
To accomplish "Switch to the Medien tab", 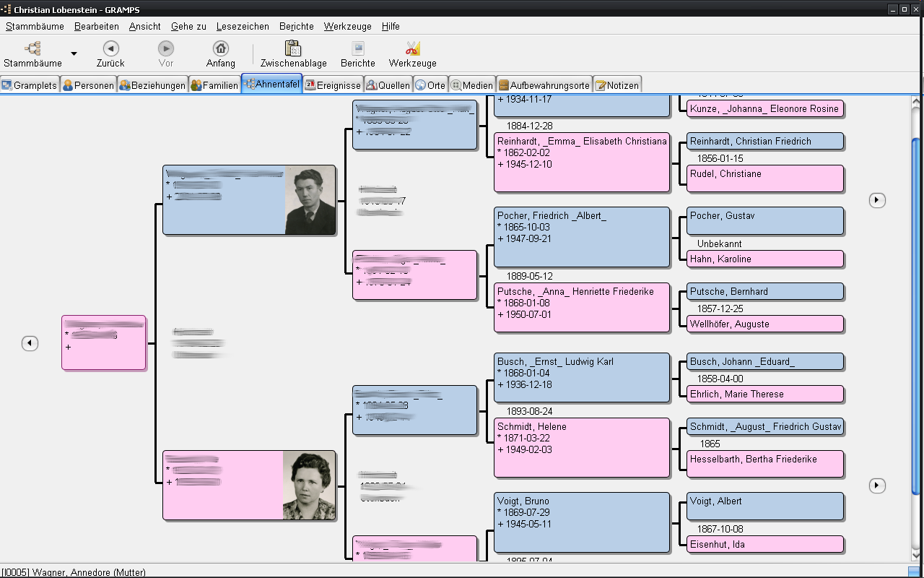I will click(471, 85).
